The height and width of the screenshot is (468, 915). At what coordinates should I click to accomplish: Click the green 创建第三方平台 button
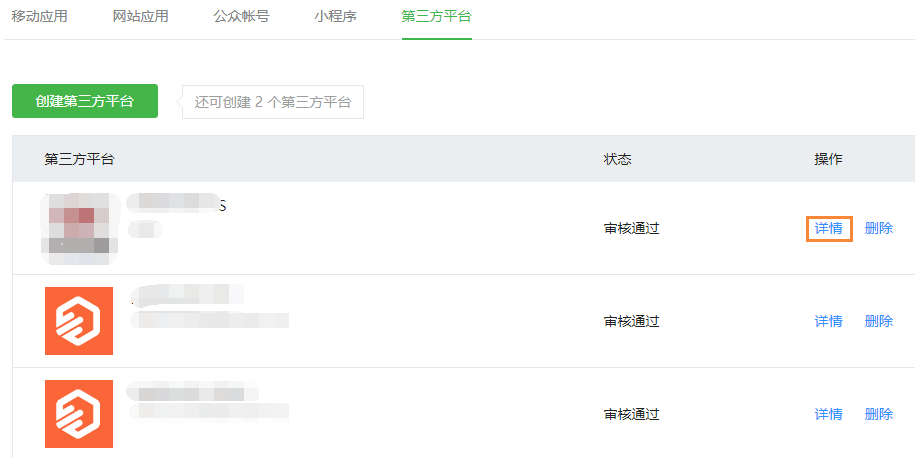click(85, 101)
